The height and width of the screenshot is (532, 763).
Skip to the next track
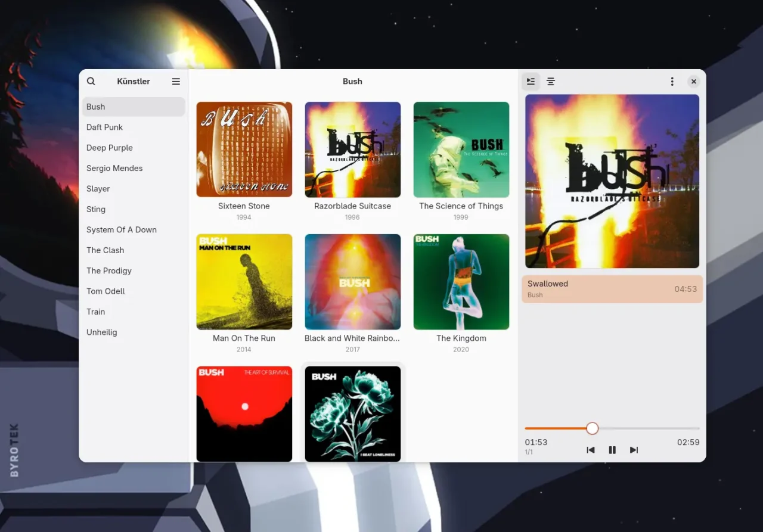[x=634, y=450]
